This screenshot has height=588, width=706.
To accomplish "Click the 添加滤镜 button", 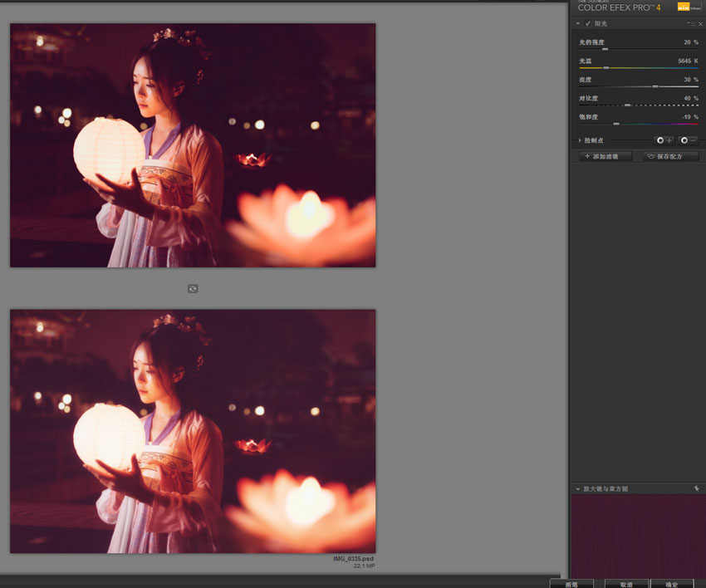I will 605,156.
